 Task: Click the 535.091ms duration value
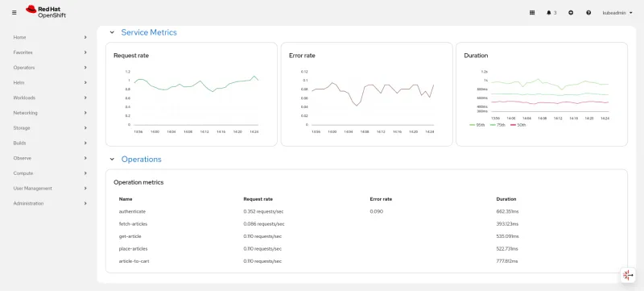coord(507,236)
